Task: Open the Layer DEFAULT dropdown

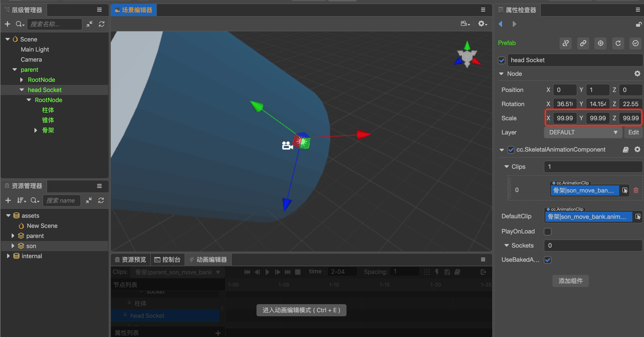Action: [583, 132]
